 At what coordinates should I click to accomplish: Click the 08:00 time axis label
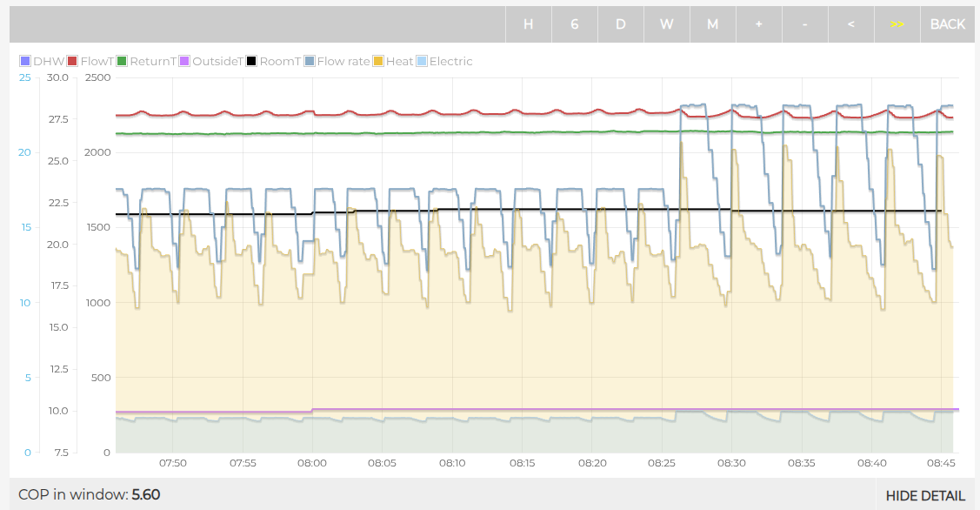tap(312, 464)
